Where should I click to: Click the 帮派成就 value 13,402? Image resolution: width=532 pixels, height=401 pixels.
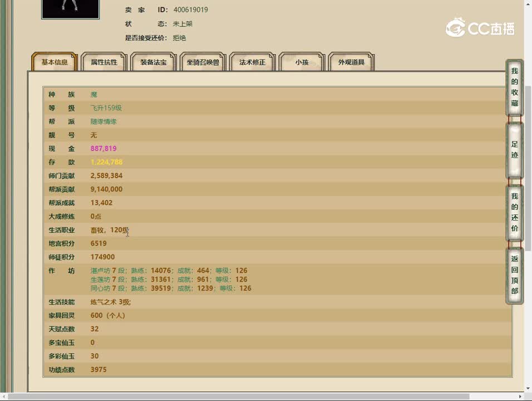coord(101,203)
